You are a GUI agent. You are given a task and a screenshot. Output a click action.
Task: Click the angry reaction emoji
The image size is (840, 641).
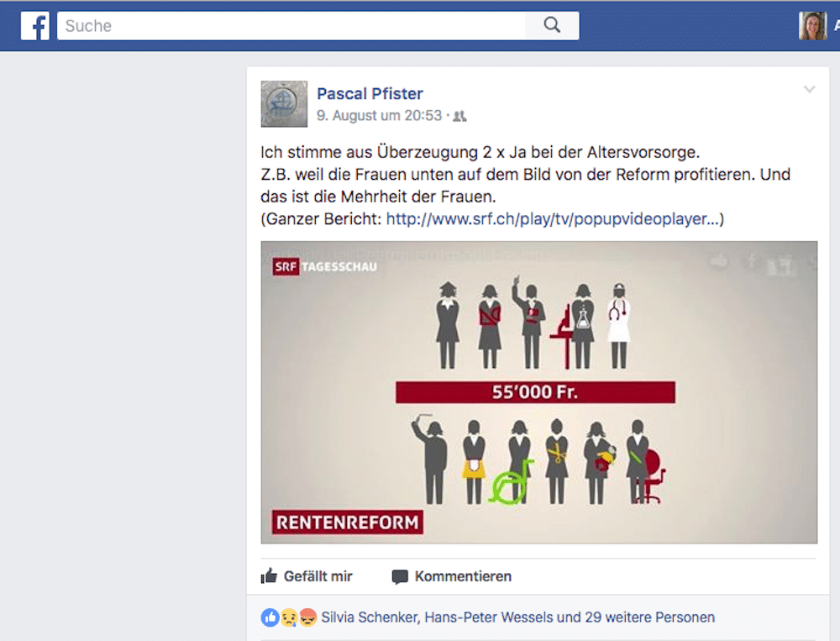[308, 617]
